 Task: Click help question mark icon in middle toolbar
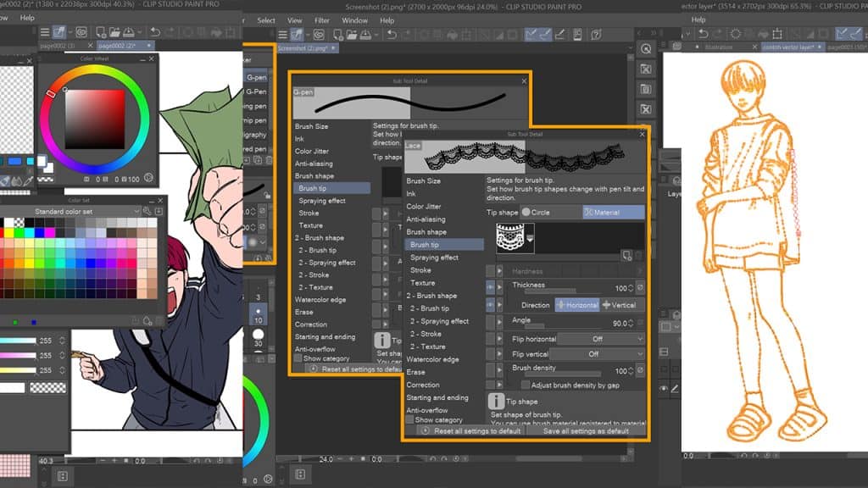596,35
